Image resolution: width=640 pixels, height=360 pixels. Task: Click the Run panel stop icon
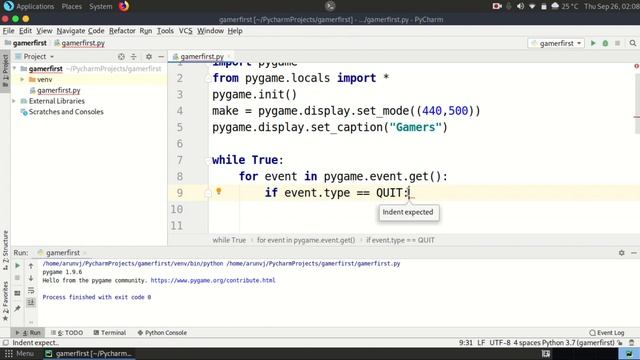click(18, 278)
